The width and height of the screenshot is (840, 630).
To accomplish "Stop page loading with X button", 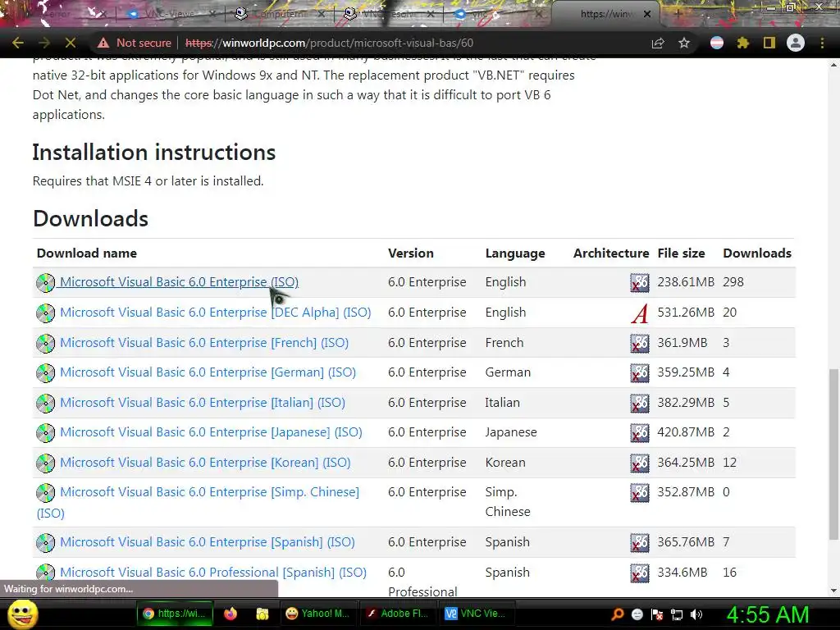I will [71, 43].
